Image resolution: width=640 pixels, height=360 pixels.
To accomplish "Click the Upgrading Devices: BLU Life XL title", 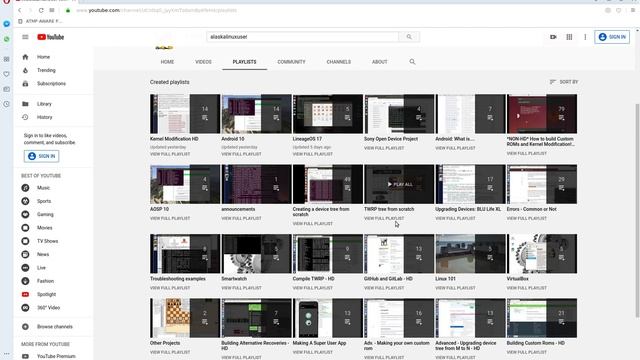I will 468,209.
